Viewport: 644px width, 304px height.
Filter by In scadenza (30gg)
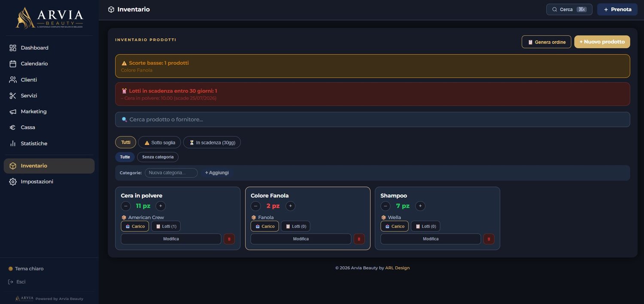click(x=212, y=143)
